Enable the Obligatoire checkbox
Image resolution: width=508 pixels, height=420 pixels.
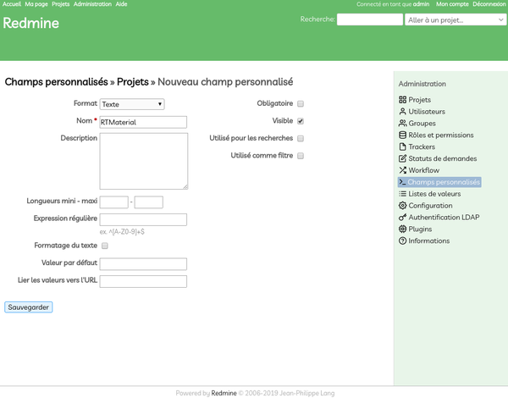click(x=301, y=104)
